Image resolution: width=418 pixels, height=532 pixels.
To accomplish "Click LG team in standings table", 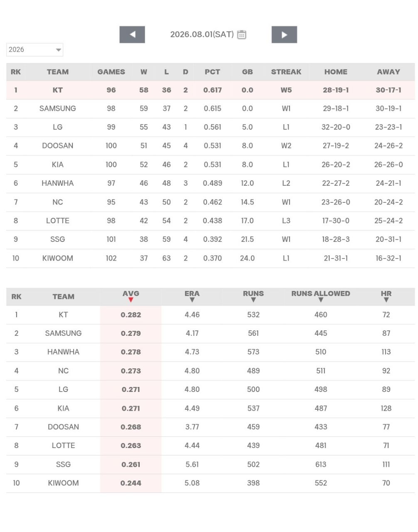I will [x=57, y=127].
